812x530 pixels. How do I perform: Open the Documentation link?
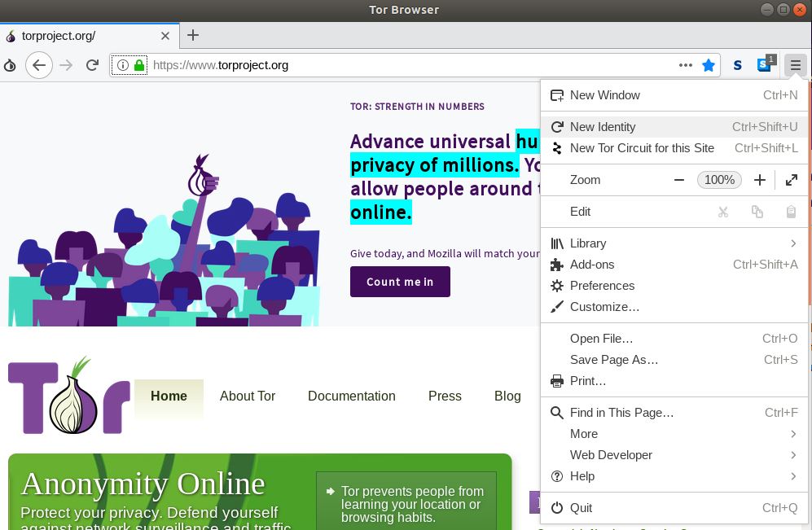[352, 396]
